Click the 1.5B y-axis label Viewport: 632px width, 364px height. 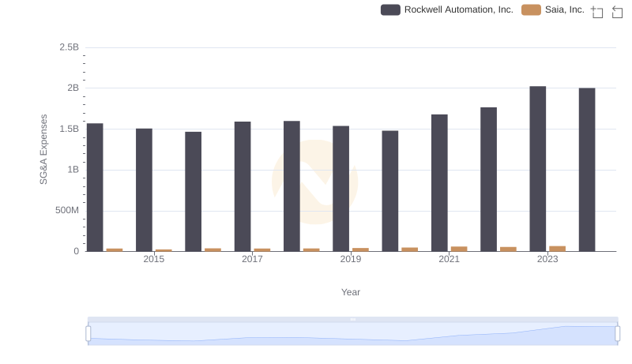(70, 129)
